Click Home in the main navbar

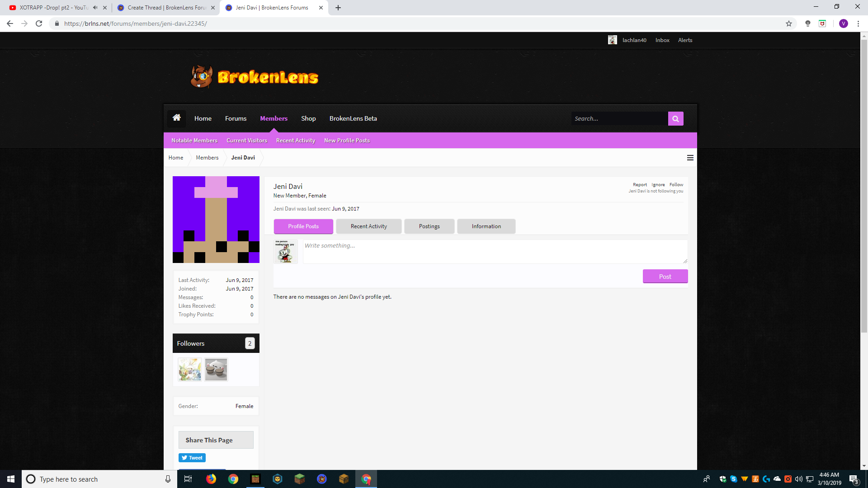tap(203, 118)
